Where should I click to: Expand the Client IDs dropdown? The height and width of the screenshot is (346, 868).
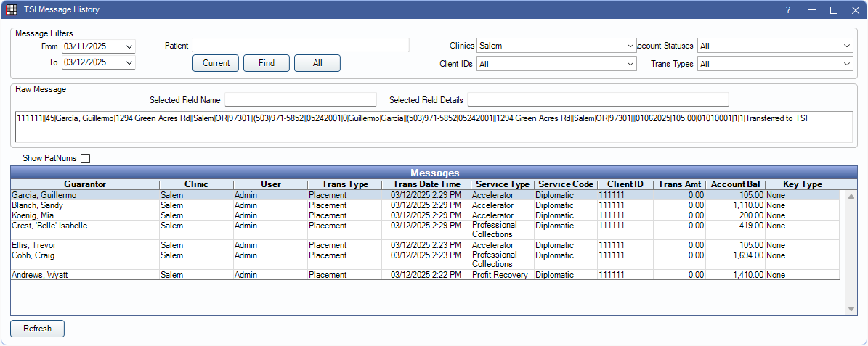pyautogui.click(x=630, y=64)
